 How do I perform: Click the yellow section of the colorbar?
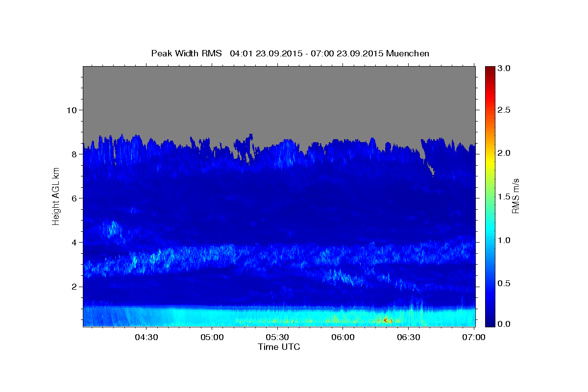[490, 159]
